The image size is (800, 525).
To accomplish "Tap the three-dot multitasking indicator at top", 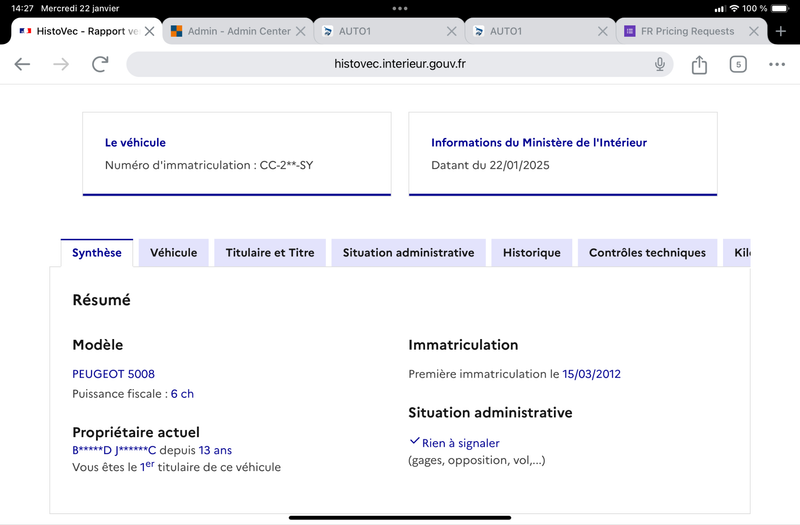I will [400, 8].
